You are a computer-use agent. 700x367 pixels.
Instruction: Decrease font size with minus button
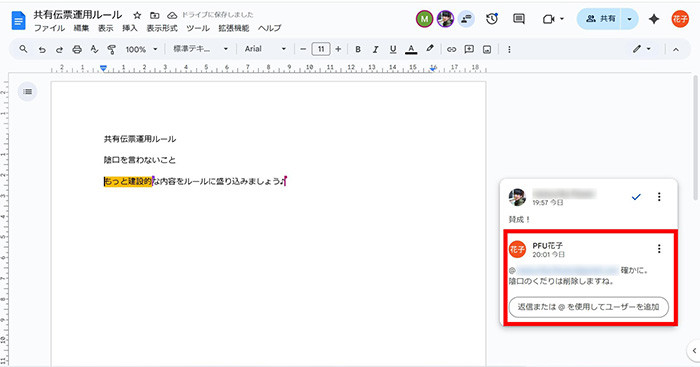[303, 49]
